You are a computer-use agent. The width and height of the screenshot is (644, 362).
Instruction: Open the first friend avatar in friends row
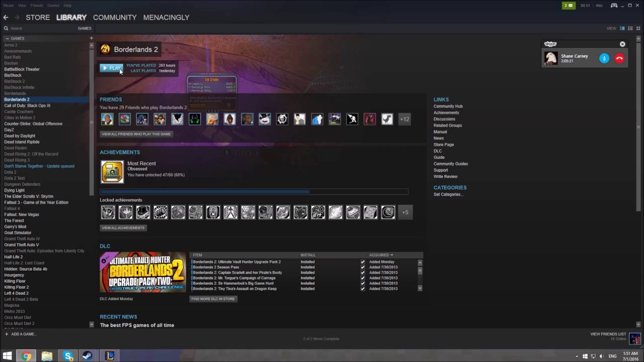tap(107, 119)
